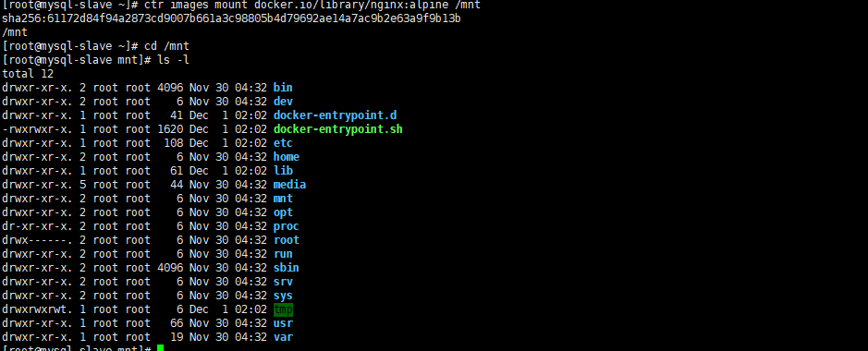868x351 pixels.
Task: Select the proc directory entry
Action: click(x=287, y=226)
